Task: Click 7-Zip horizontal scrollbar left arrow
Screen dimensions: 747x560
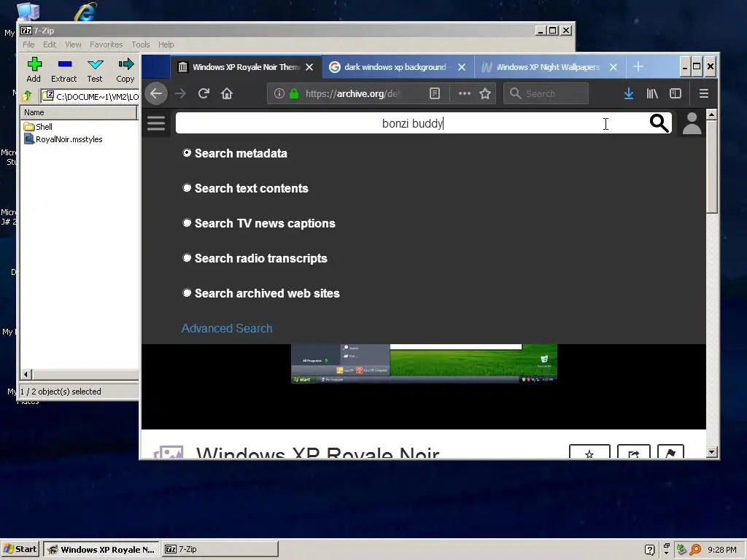Action: tap(26, 374)
